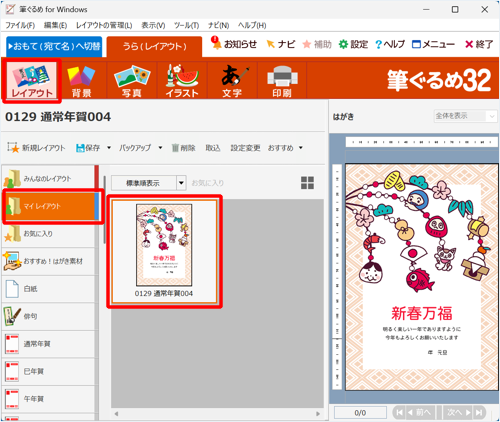
Task: Select the 白紙 blank layout category
Action: (49, 289)
